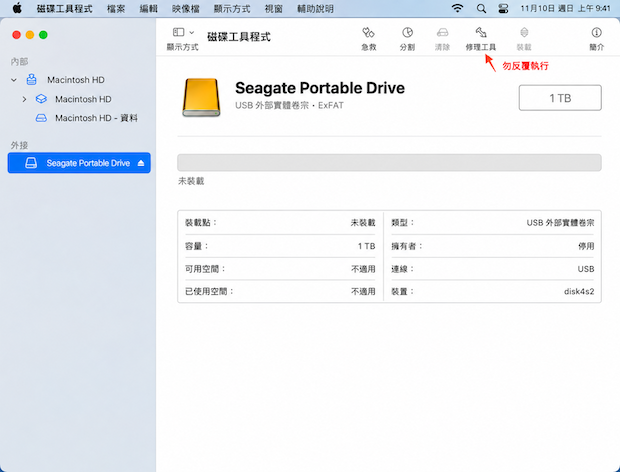Select the top-level Macintosh HD disk row
Viewport: 620px width, 472px height.
coord(79,80)
